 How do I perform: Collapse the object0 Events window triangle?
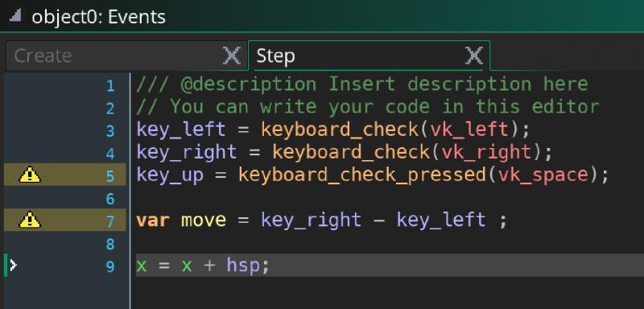coord(15,16)
